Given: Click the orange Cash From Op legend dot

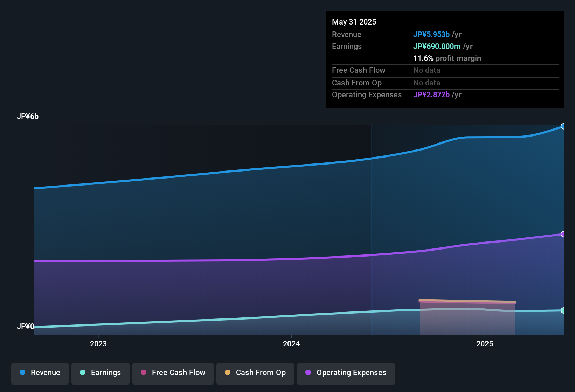Looking at the screenshot, I should click(x=228, y=372).
